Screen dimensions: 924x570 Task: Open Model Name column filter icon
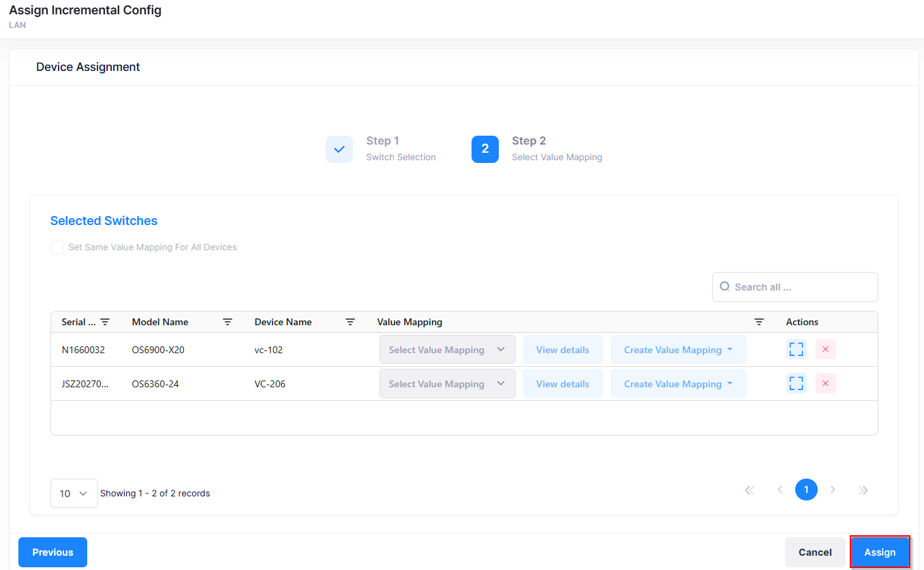pos(228,322)
